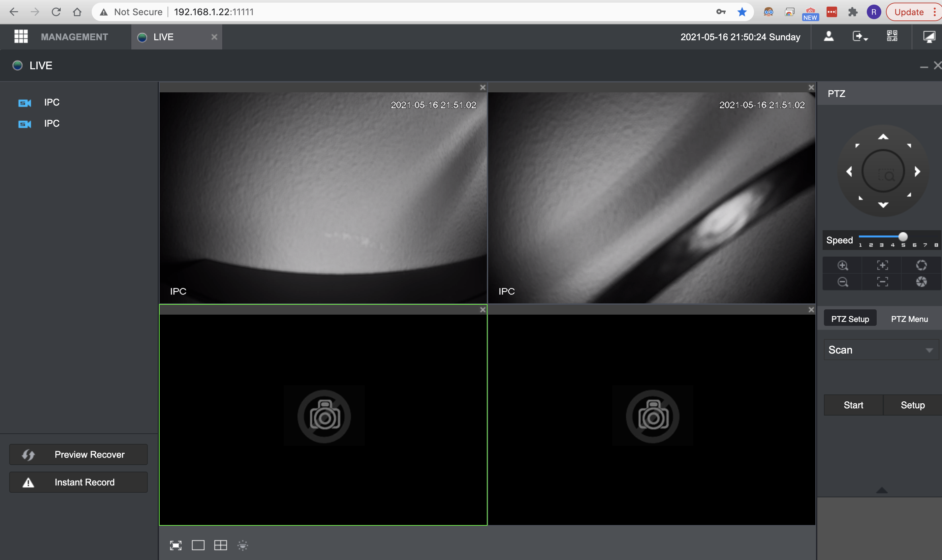Viewport: 942px width, 560px height.
Task: Move PTZ camera down-left diagonally
Action: 861,198
